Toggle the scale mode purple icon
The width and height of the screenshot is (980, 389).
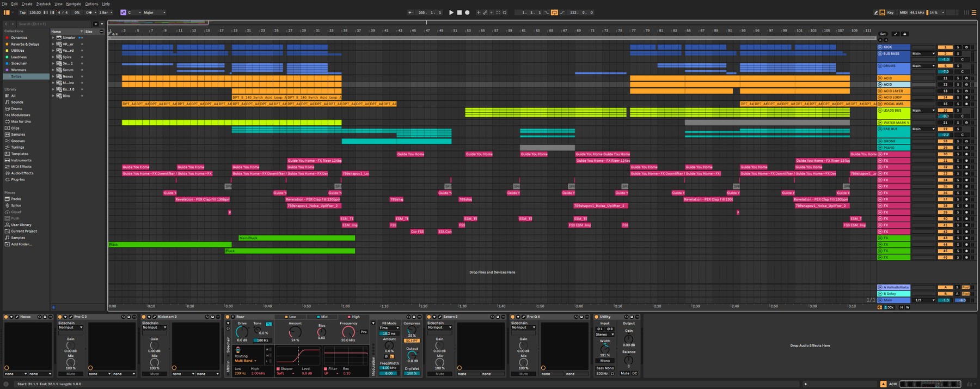pos(123,13)
